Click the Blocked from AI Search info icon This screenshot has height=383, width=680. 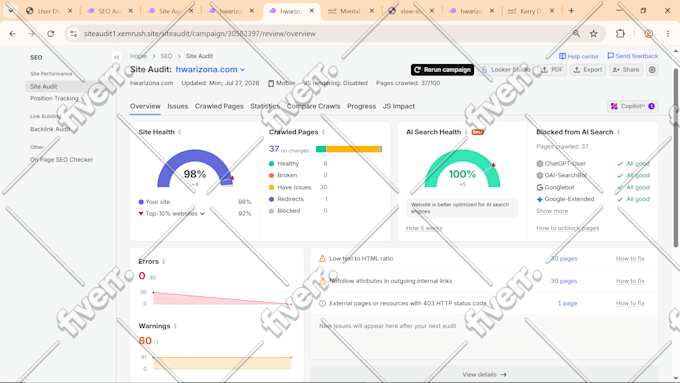click(618, 132)
